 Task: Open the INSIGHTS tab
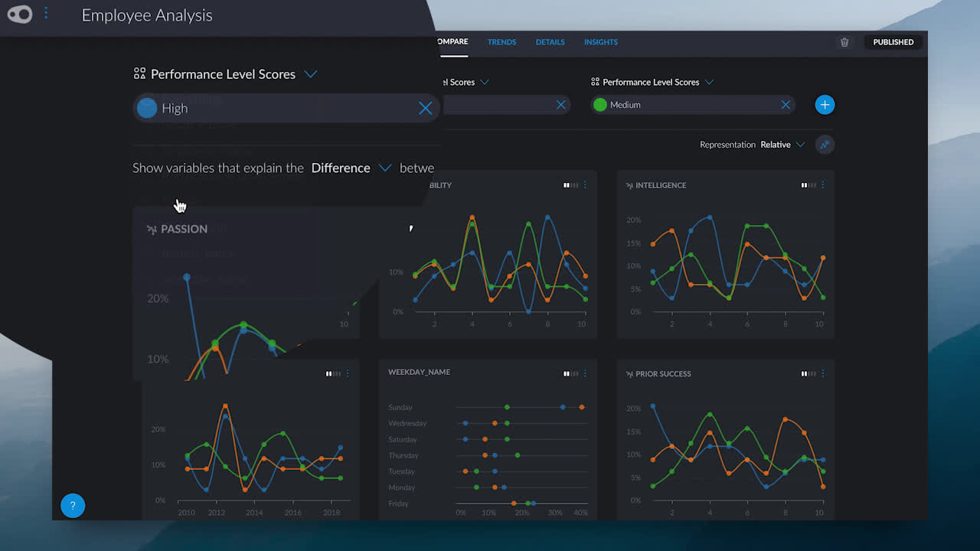point(600,42)
